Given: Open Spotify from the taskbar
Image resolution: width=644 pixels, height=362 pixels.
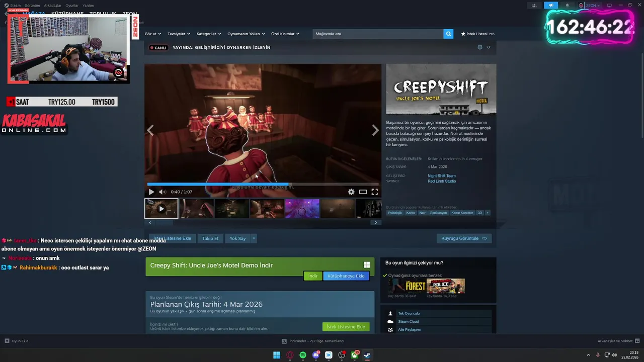Looking at the screenshot, I should (x=303, y=355).
